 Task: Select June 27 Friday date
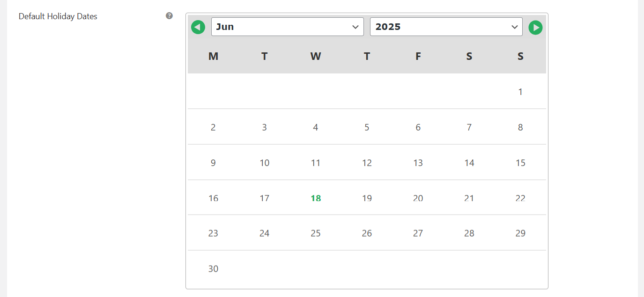click(418, 233)
